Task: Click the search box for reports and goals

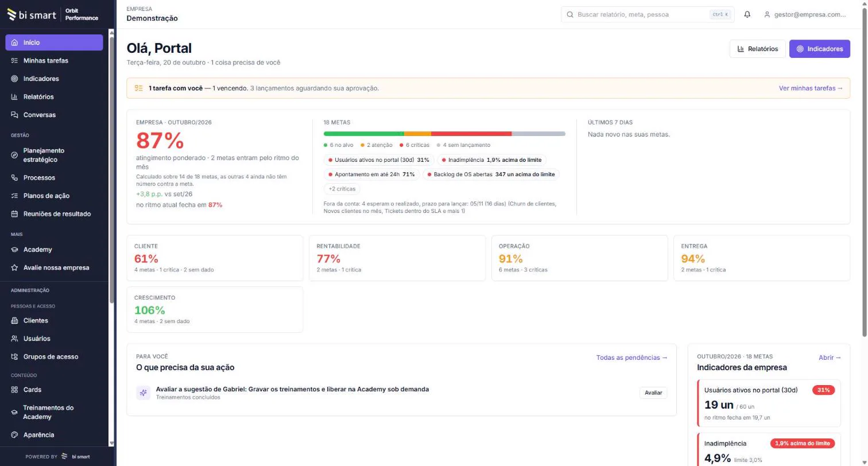Action: click(x=648, y=14)
